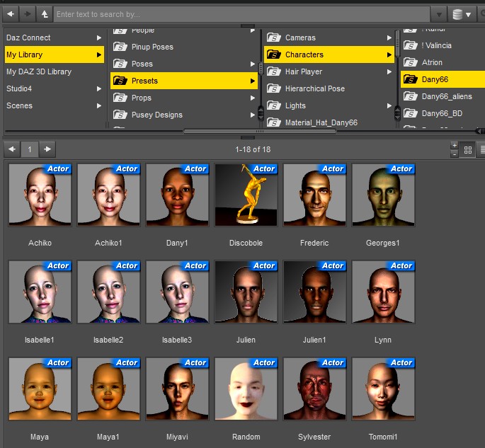
Task: Expand the Scenes submenu arrow
Action: coord(99,105)
